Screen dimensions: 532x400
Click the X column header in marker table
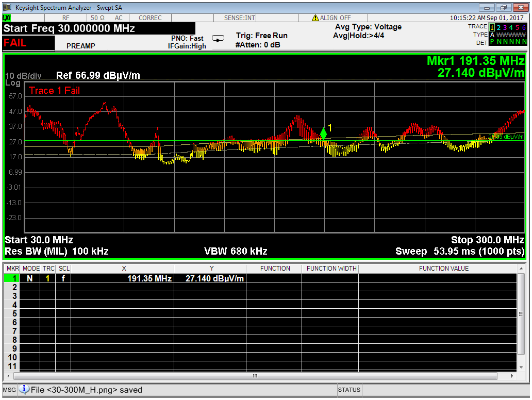point(124,269)
